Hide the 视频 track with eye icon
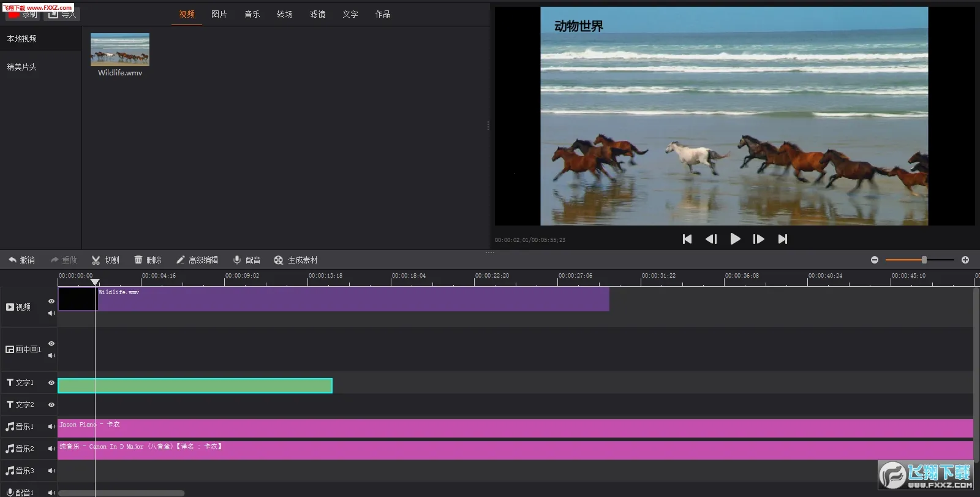 (51, 301)
